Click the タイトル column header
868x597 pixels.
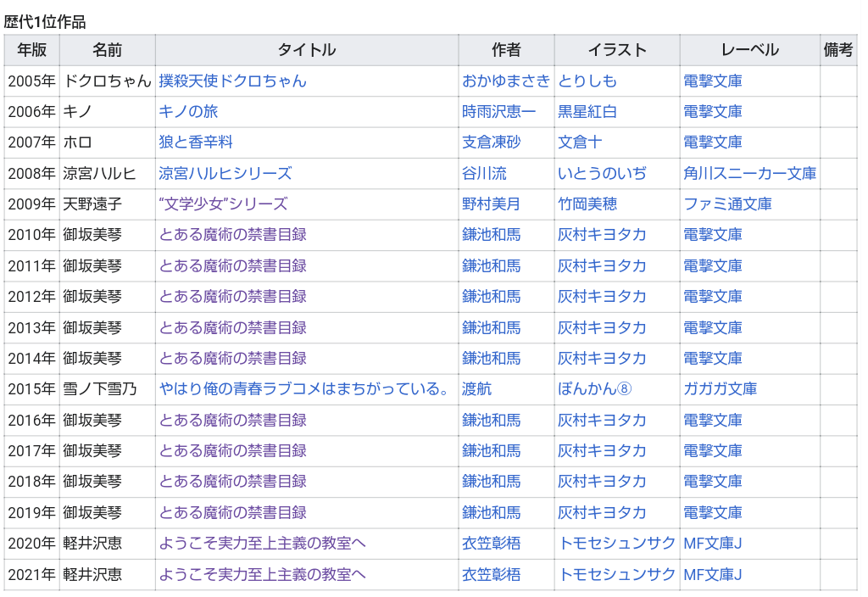(x=307, y=50)
